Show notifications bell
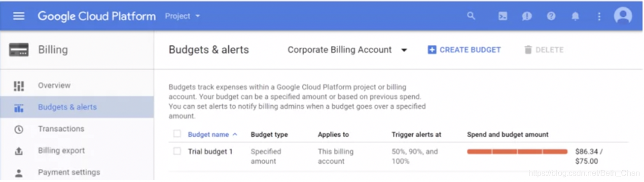The width and height of the screenshot is (644, 182). tap(575, 16)
